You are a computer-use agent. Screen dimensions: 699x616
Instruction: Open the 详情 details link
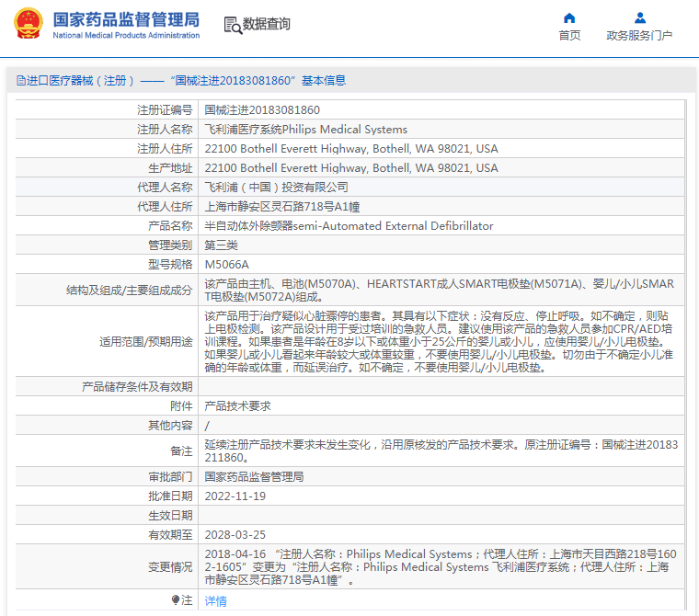215,601
